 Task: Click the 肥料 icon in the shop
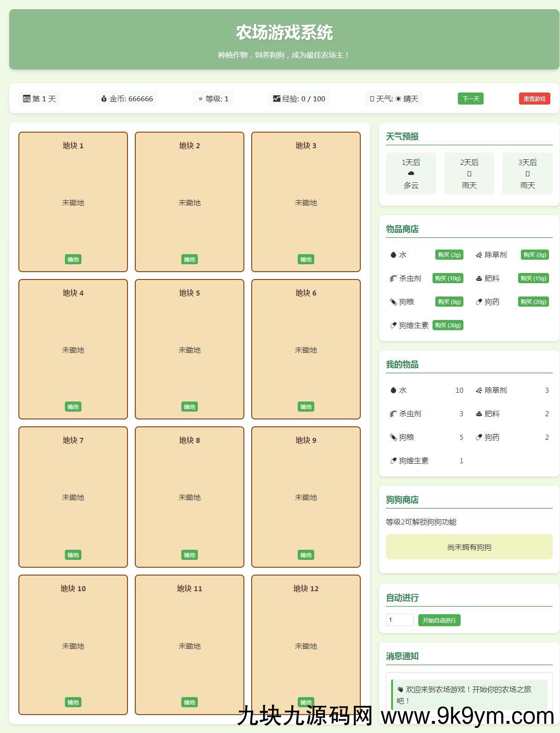pyautogui.click(x=479, y=279)
